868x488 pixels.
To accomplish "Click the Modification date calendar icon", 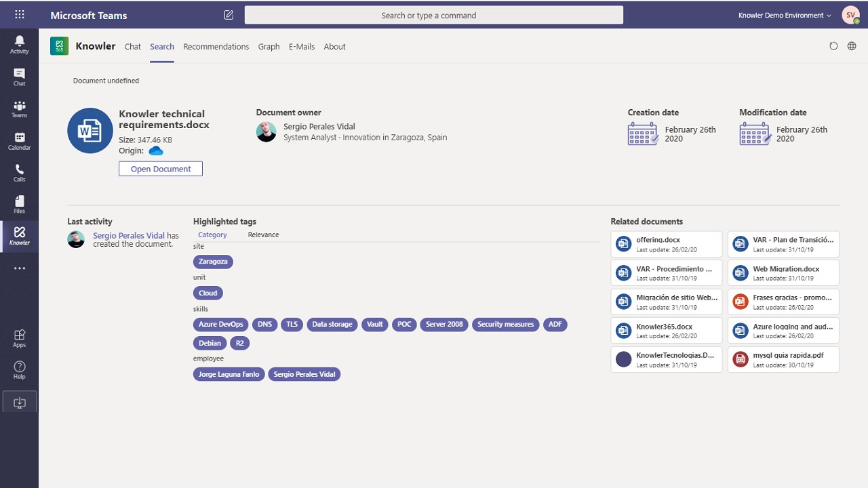I will click(755, 134).
